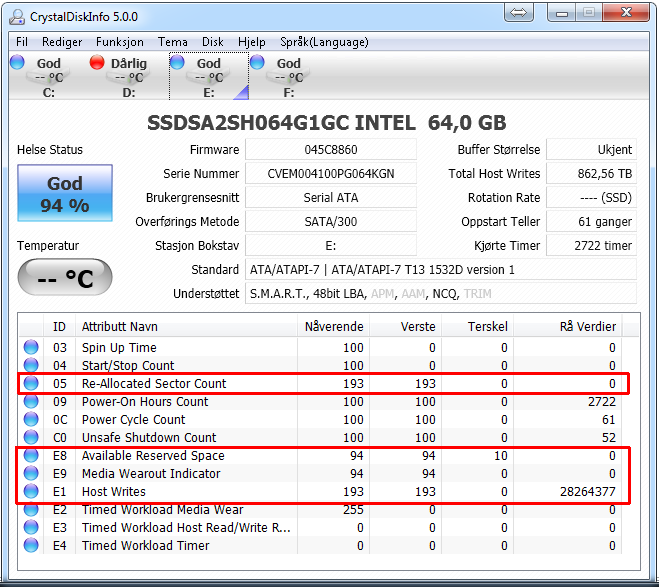Click status orb for Available Reserved Space row
This screenshot has width=659, height=587.
coord(31,455)
